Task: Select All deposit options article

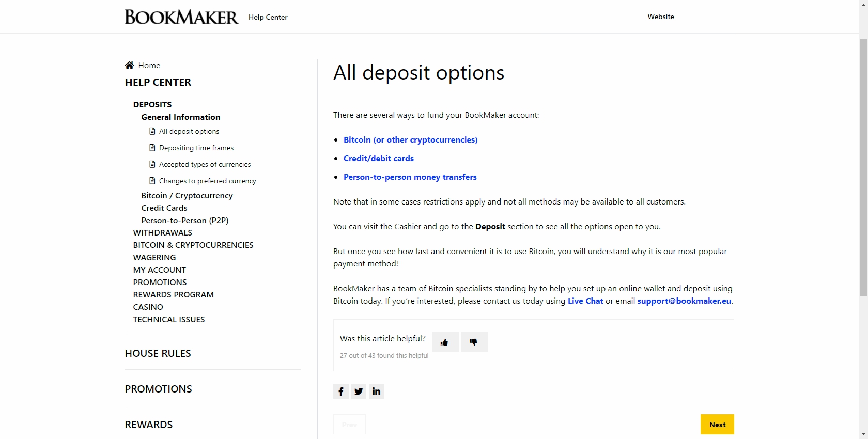Action: pyautogui.click(x=189, y=131)
